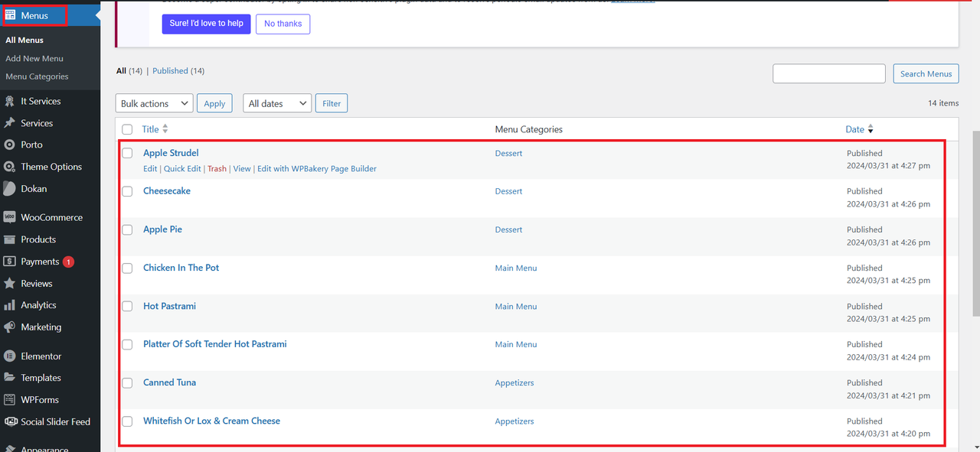
Task: Click the Payments dollar icon
Action: pos(10,262)
